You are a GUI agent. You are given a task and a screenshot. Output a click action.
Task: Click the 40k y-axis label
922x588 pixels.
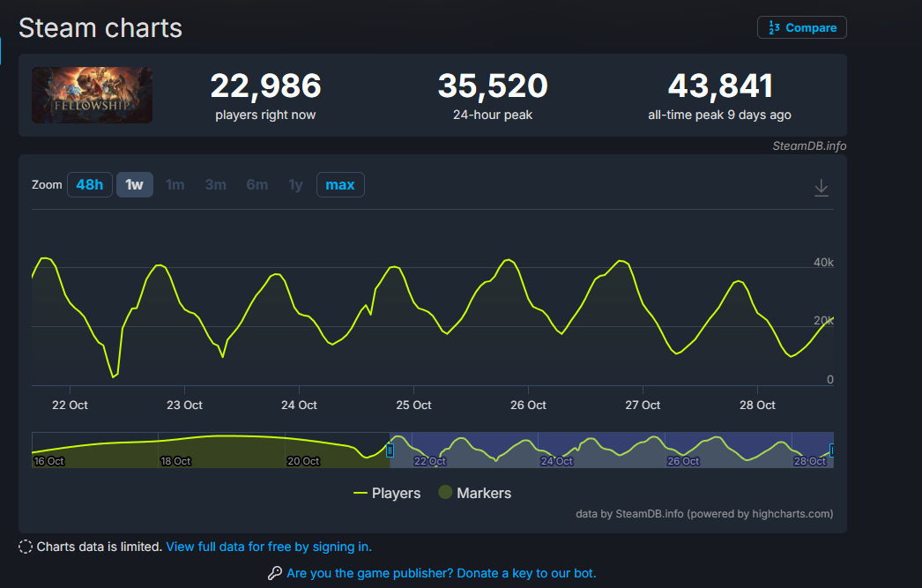(x=823, y=262)
